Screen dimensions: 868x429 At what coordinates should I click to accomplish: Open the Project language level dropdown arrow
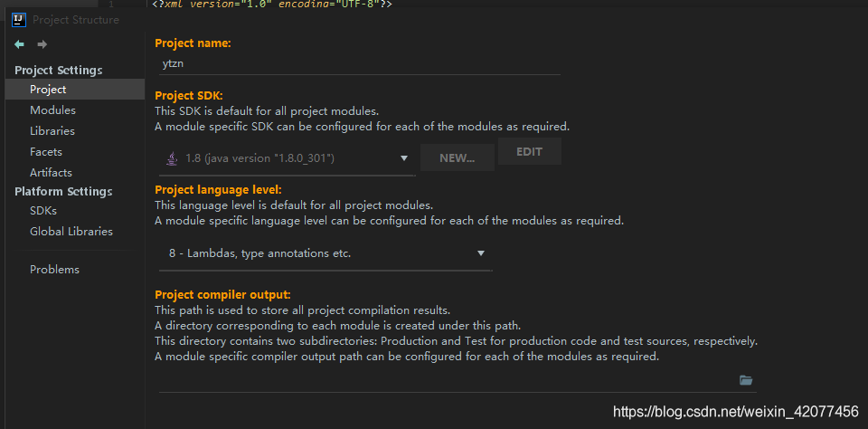click(x=481, y=253)
